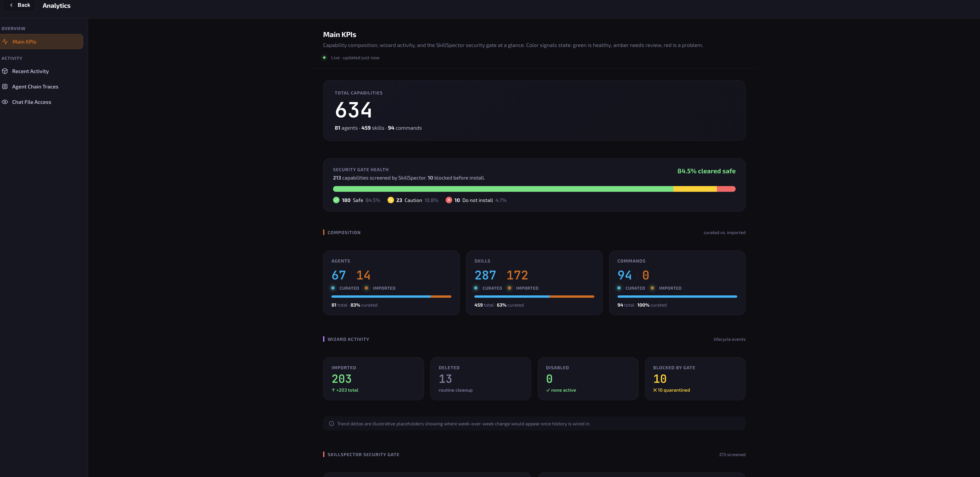Click Commands imported count 0
This screenshot has height=477, width=980.
[646, 275]
